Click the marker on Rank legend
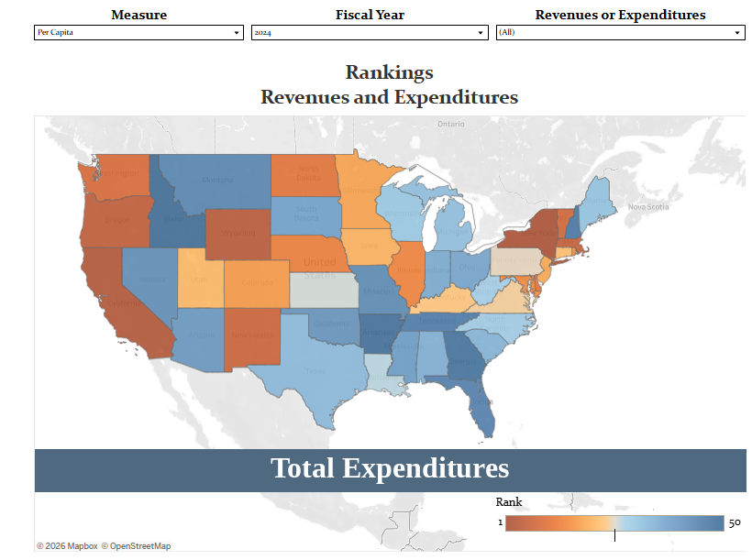 coord(614,535)
